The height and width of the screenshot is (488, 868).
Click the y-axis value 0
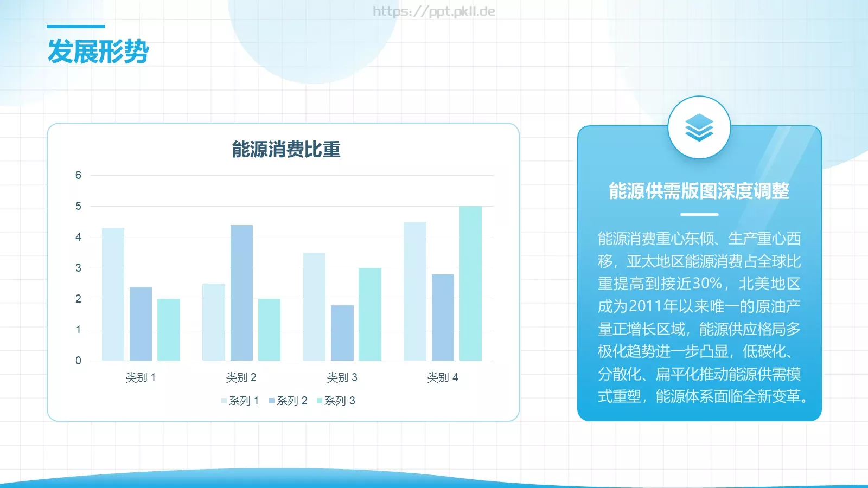[78, 361]
